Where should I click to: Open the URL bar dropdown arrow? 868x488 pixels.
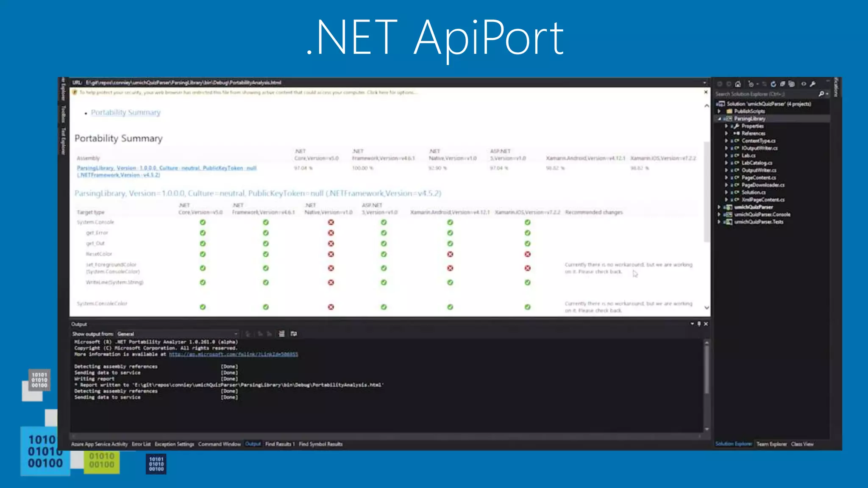pyautogui.click(x=705, y=83)
